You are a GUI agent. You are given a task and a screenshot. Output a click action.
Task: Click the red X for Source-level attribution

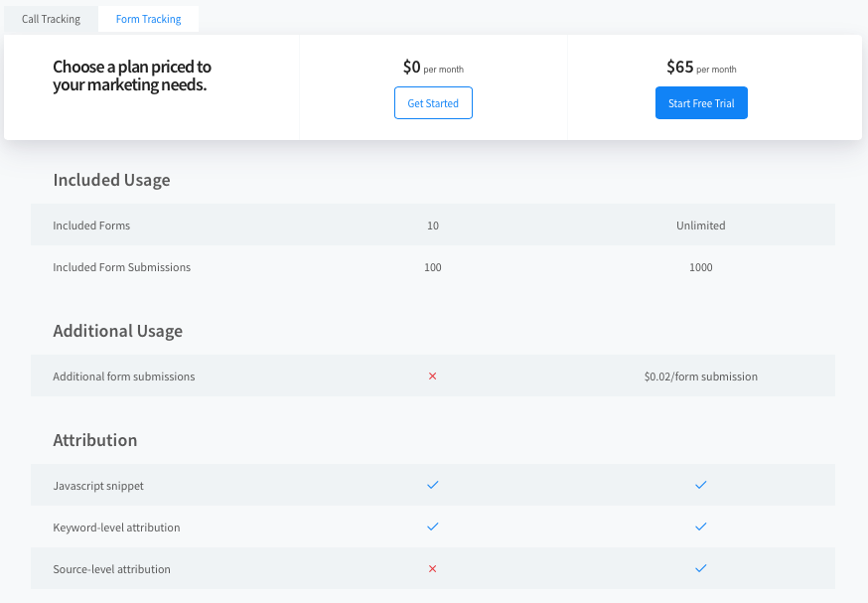pyautogui.click(x=433, y=568)
